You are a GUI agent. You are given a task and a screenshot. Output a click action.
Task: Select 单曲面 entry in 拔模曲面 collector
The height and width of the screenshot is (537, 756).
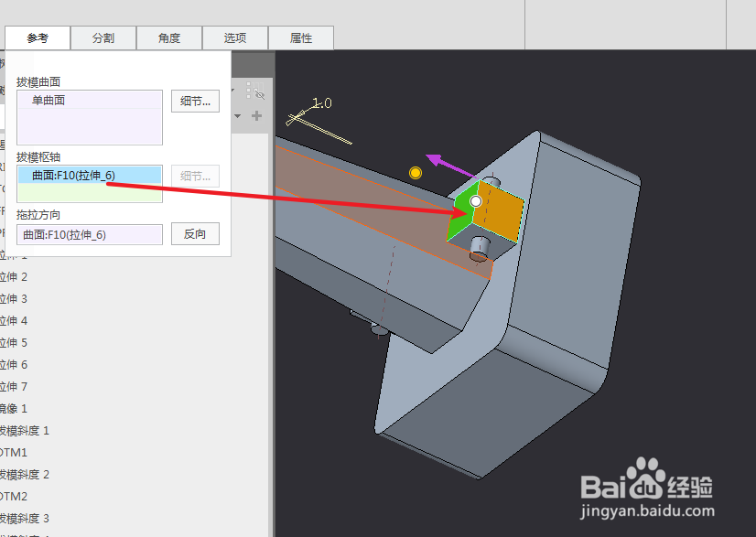(90, 101)
